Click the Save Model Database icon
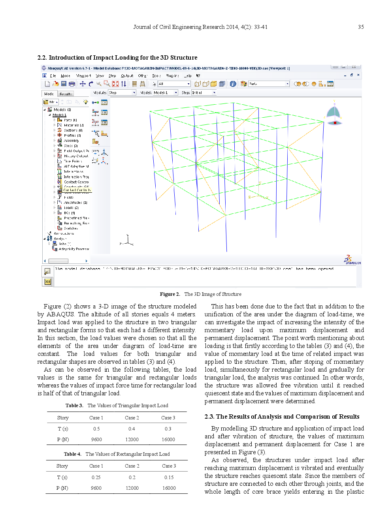Screen dimensions: 392x532 pos(64,84)
